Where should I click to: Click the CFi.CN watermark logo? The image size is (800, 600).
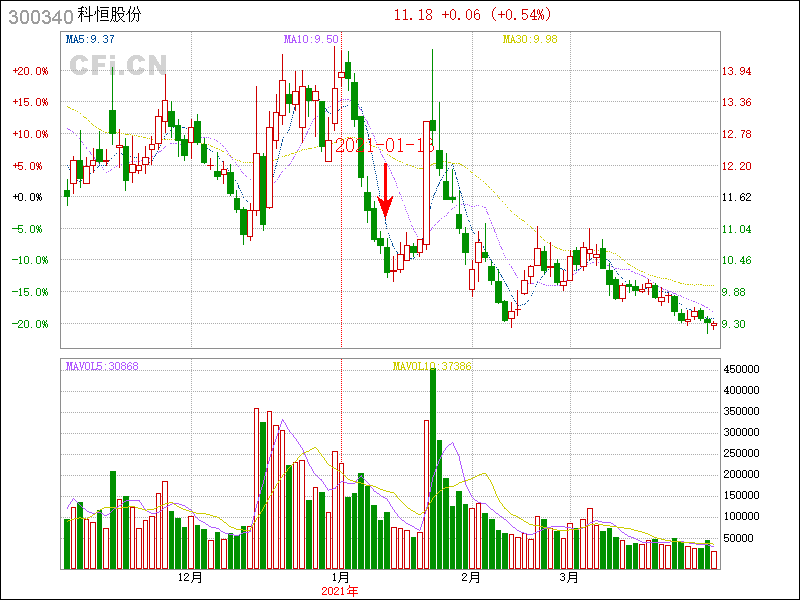point(117,66)
